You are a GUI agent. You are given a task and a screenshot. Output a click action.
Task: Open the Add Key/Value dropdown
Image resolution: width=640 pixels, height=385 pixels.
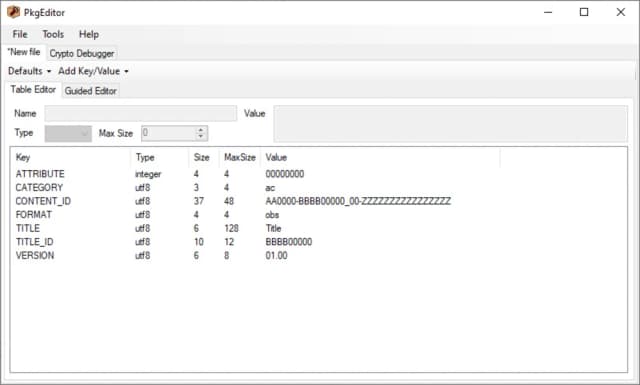[93, 71]
